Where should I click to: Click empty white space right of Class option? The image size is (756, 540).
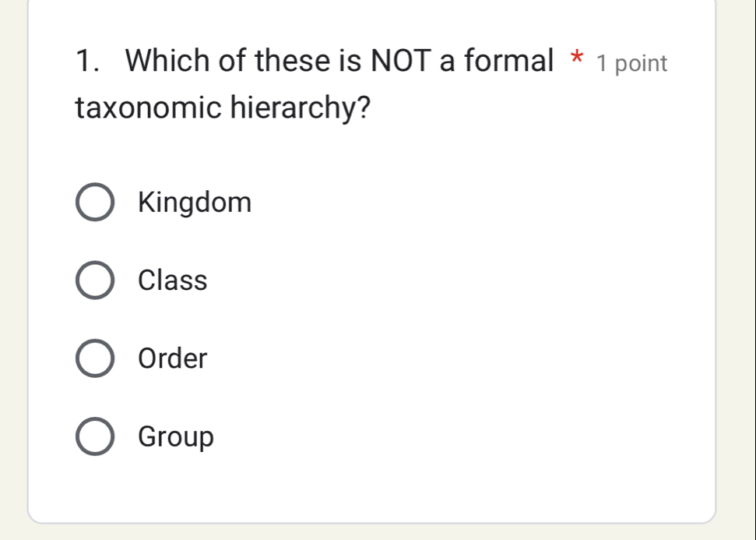tap(467, 281)
